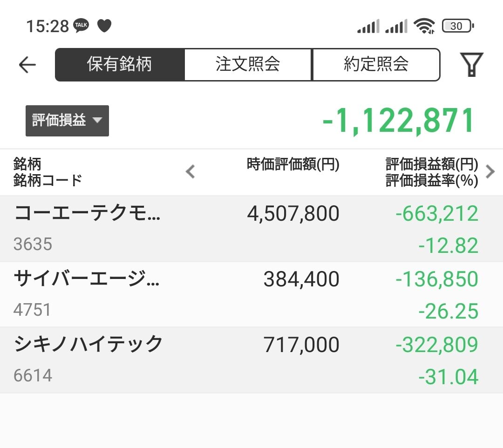
Task: Tap the first cellular signal icon
Action: tap(368, 27)
